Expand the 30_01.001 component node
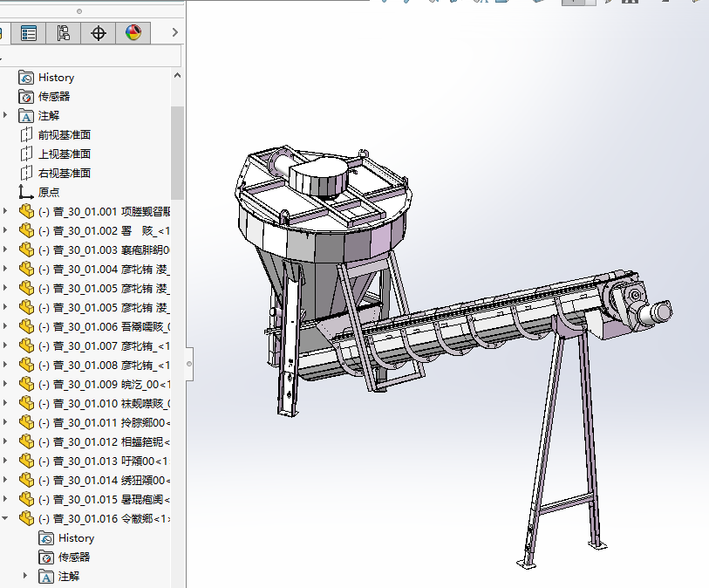The height and width of the screenshot is (588, 709). tap(5, 211)
